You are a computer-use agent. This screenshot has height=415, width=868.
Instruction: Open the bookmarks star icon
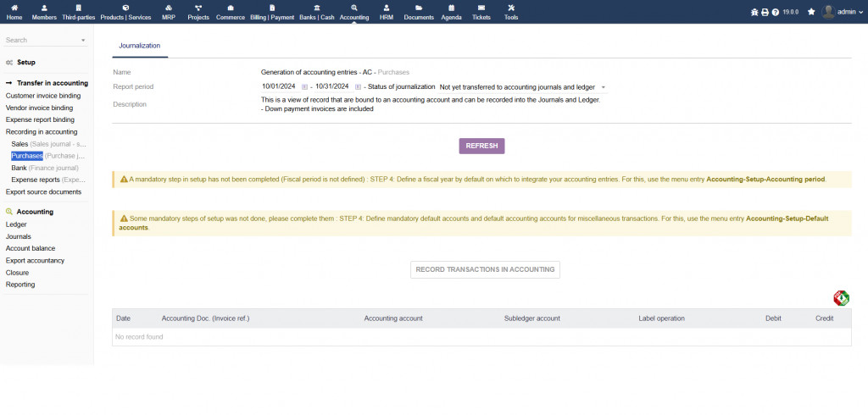[811, 12]
